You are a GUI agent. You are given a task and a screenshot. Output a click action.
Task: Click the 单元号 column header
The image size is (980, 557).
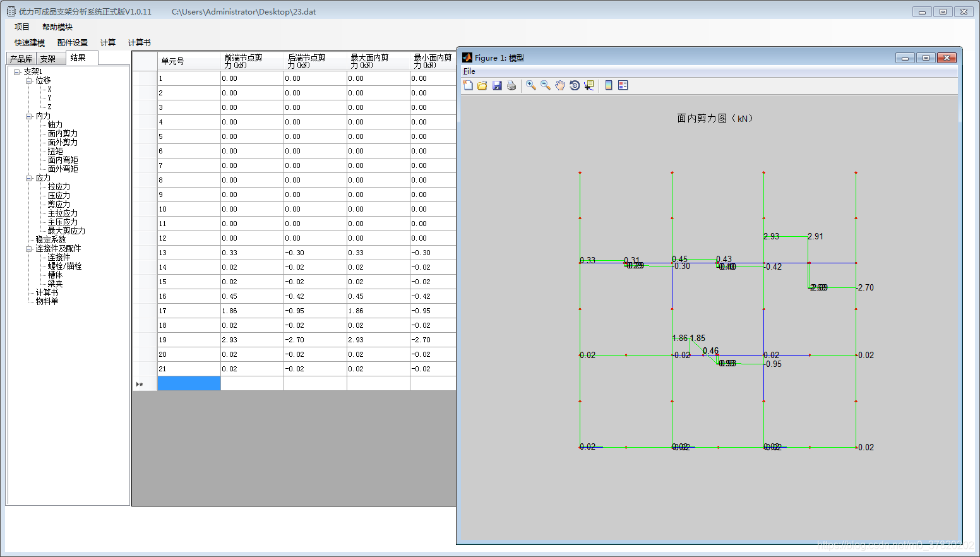click(189, 61)
